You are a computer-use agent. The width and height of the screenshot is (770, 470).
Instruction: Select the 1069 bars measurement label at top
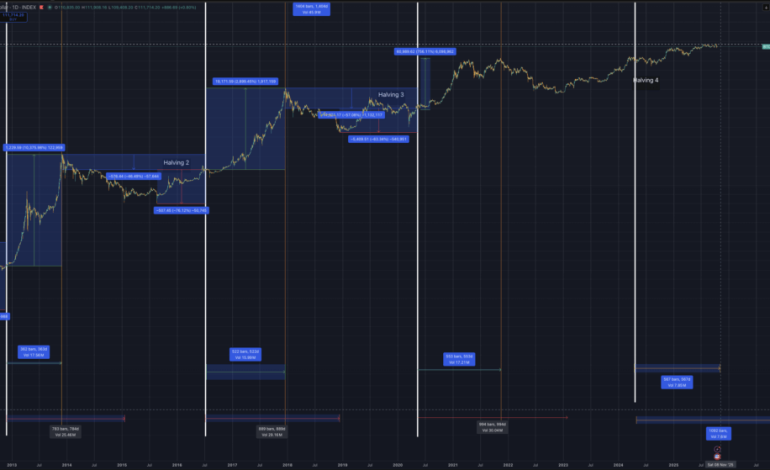pyautogui.click(x=310, y=8)
